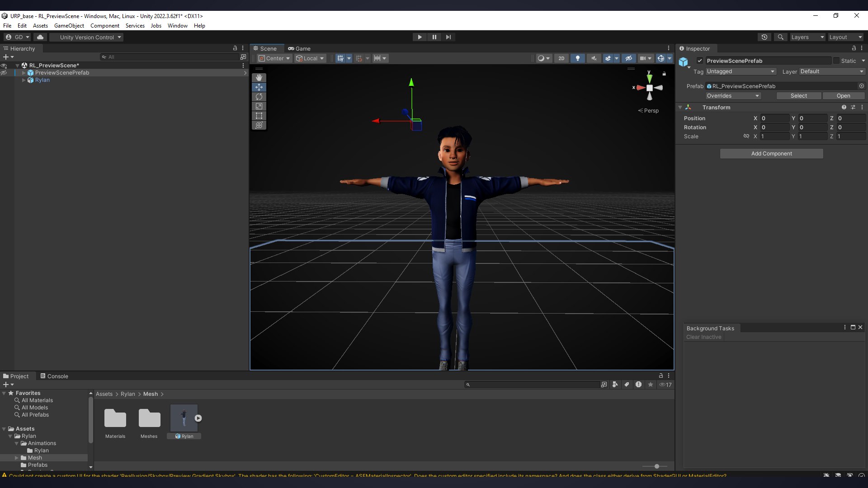Click the Hierarchy create plus button

pyautogui.click(x=6, y=57)
